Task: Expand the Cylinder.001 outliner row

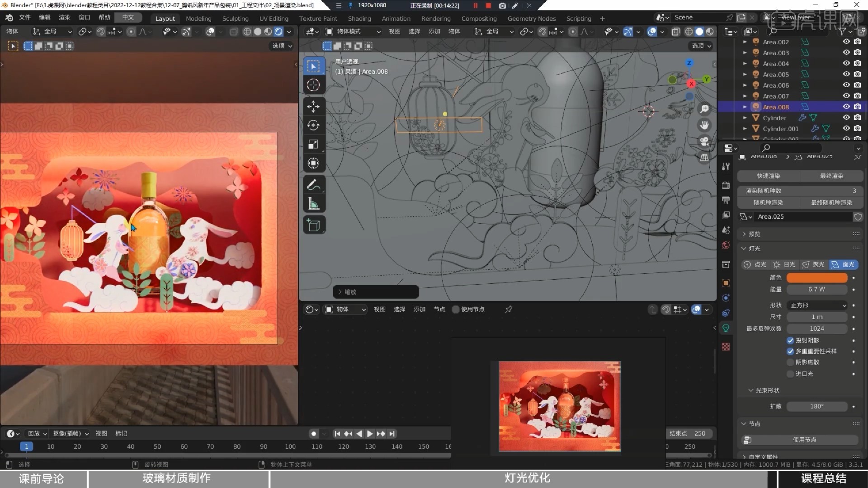Action: click(x=745, y=128)
